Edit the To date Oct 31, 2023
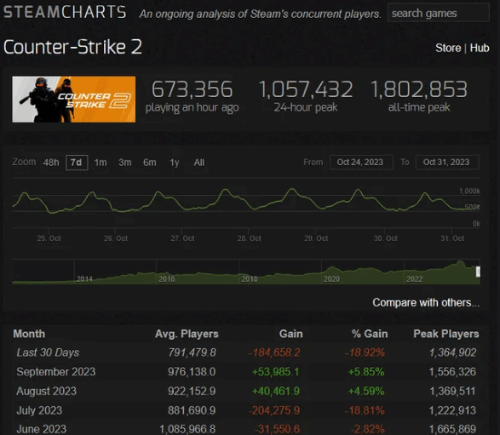 pyautogui.click(x=447, y=162)
